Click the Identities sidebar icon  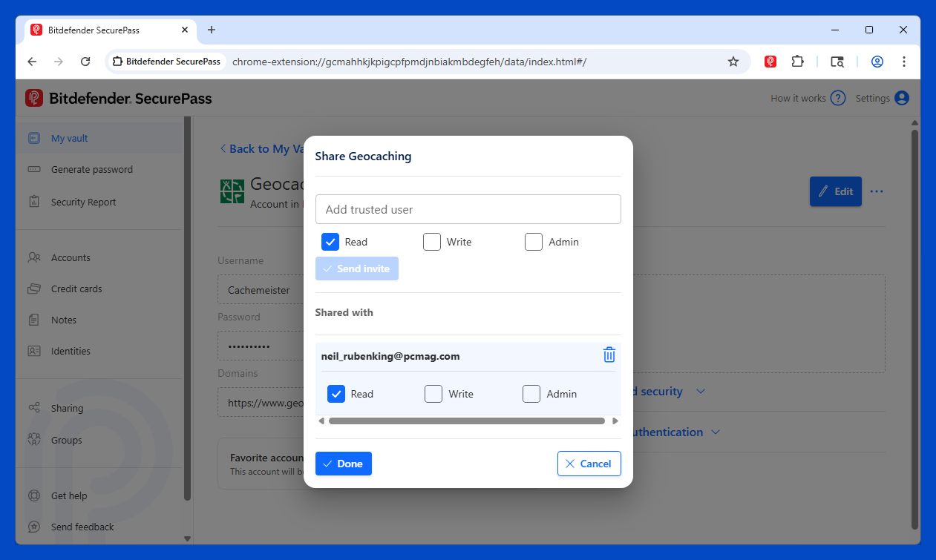pyautogui.click(x=34, y=351)
